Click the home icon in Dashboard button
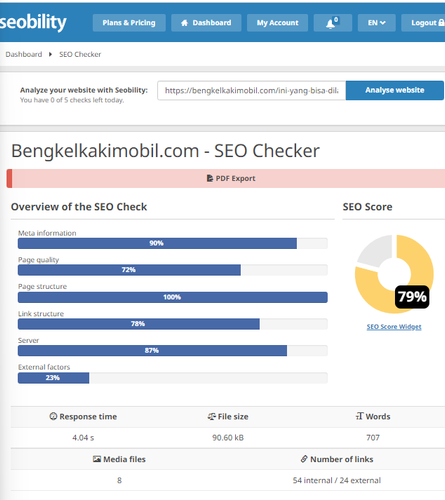445x500 pixels. pos(184,23)
